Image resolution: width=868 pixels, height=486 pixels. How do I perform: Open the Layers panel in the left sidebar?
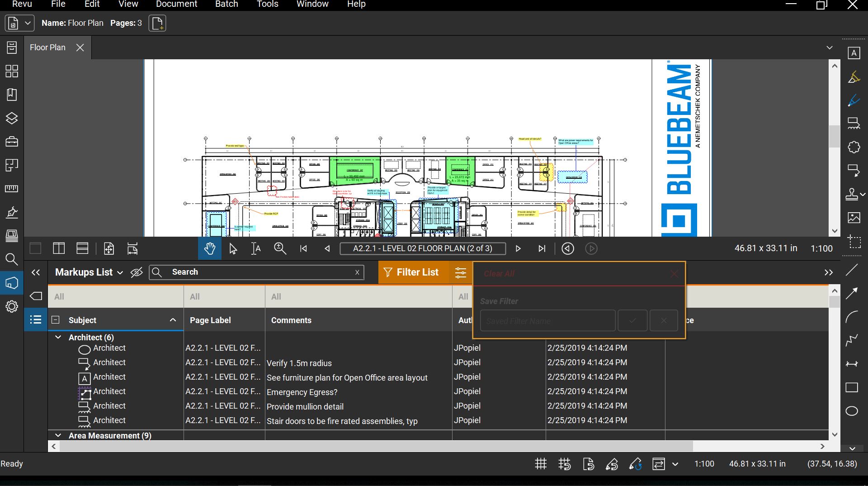[11, 118]
